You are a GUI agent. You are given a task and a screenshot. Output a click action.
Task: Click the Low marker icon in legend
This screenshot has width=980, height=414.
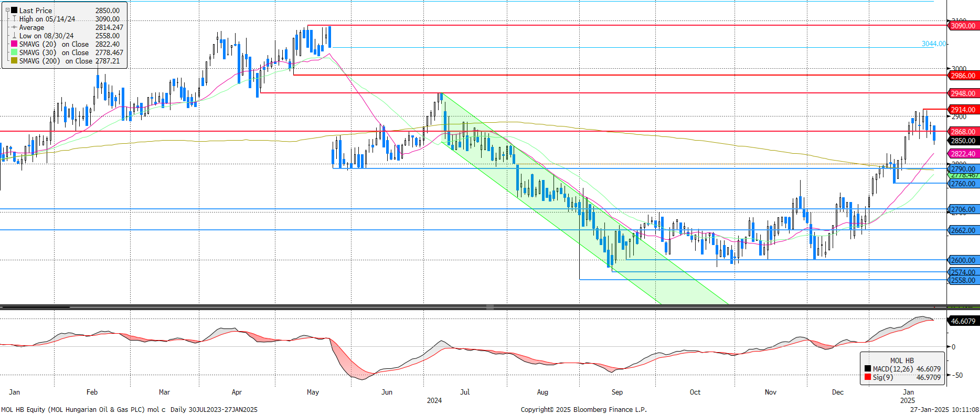(14, 35)
